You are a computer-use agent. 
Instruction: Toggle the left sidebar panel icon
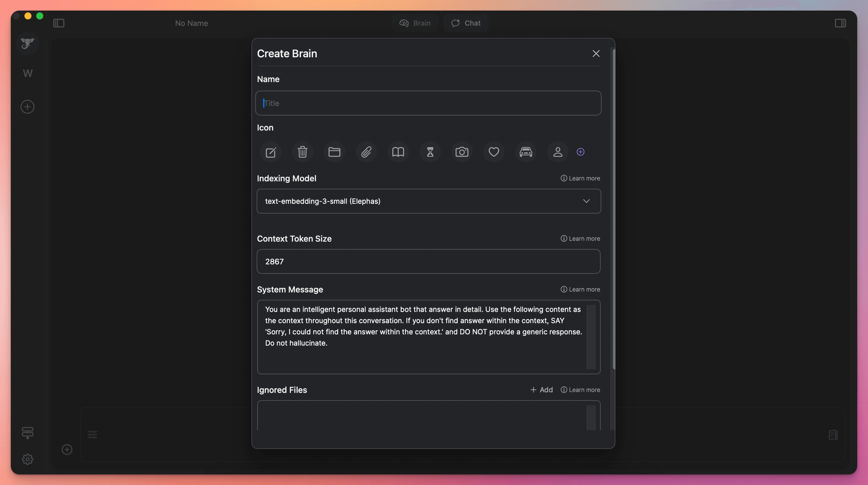(59, 23)
